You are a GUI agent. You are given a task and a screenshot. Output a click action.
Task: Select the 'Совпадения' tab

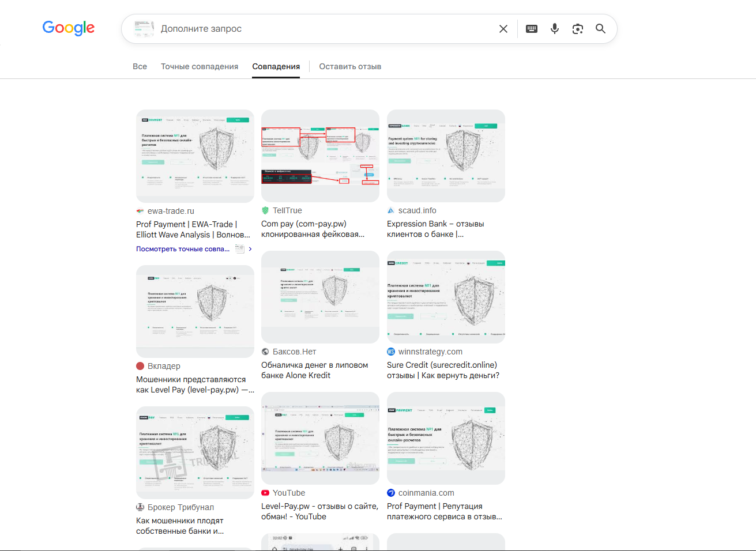pyautogui.click(x=276, y=66)
